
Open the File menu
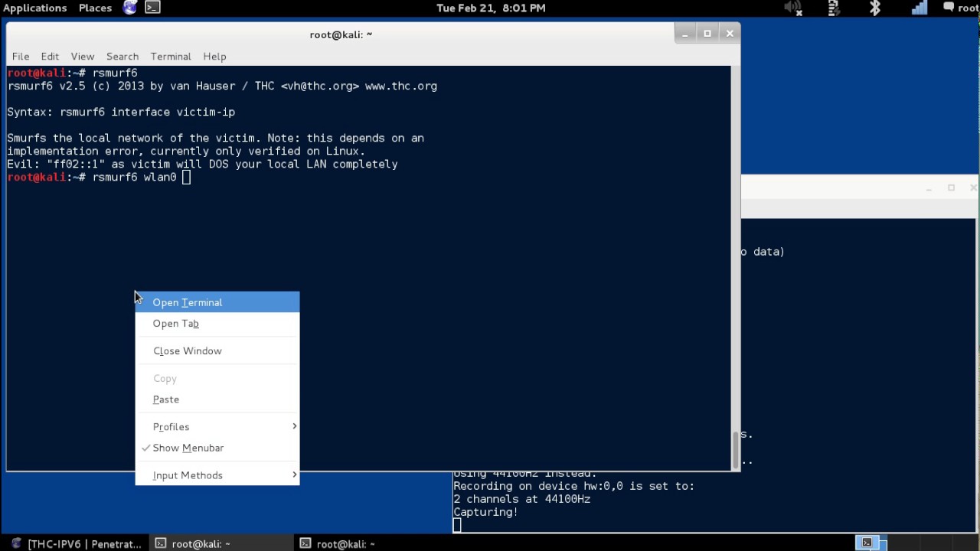click(21, 56)
